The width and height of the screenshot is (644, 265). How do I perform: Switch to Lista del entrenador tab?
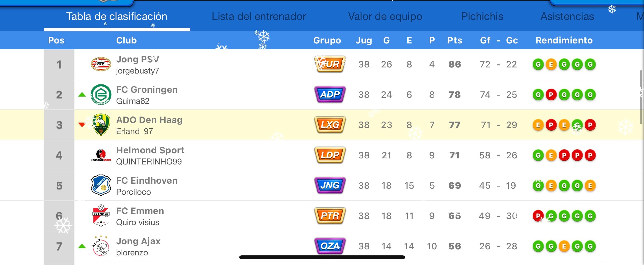click(259, 16)
